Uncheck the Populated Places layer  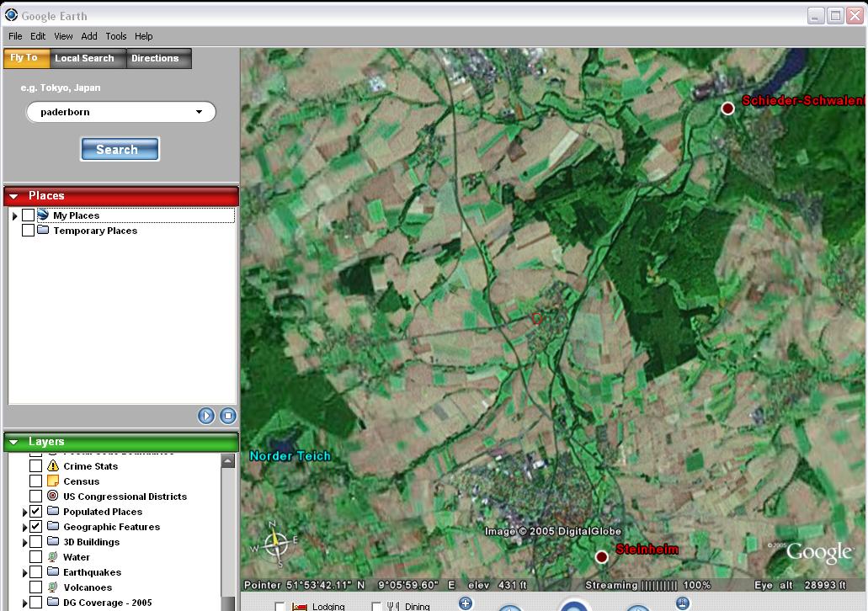tap(35, 512)
